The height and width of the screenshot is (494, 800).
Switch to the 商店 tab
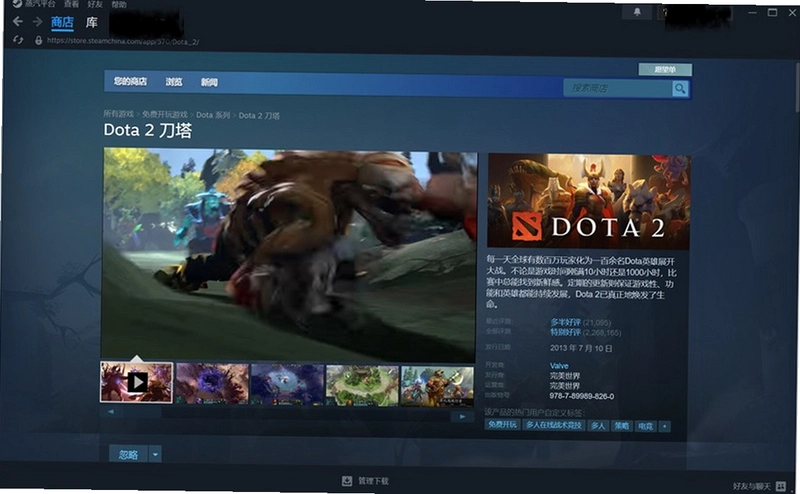62,22
